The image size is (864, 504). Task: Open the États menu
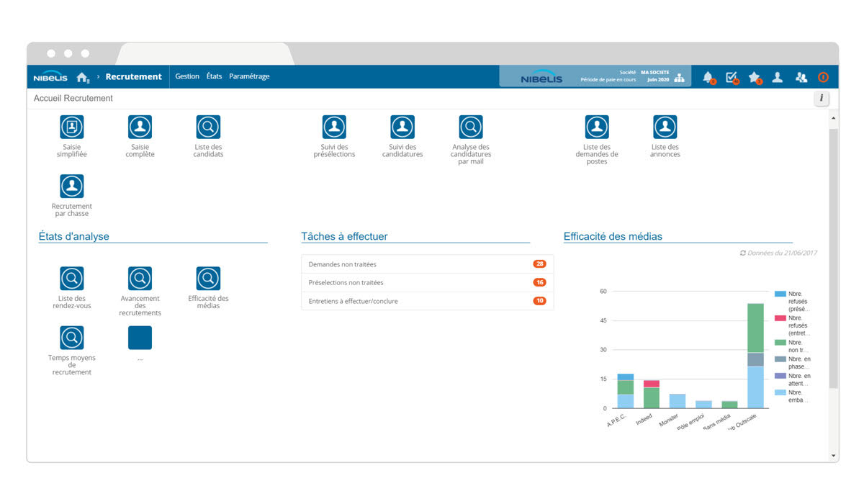[214, 76]
